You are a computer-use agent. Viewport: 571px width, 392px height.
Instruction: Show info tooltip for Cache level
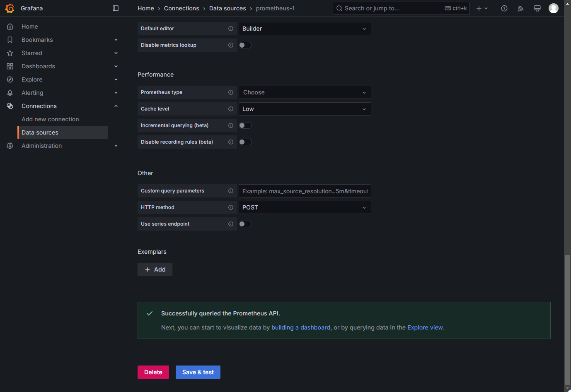[x=231, y=109]
